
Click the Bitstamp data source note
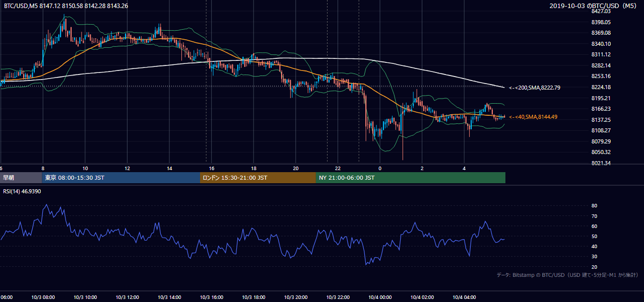(567, 275)
